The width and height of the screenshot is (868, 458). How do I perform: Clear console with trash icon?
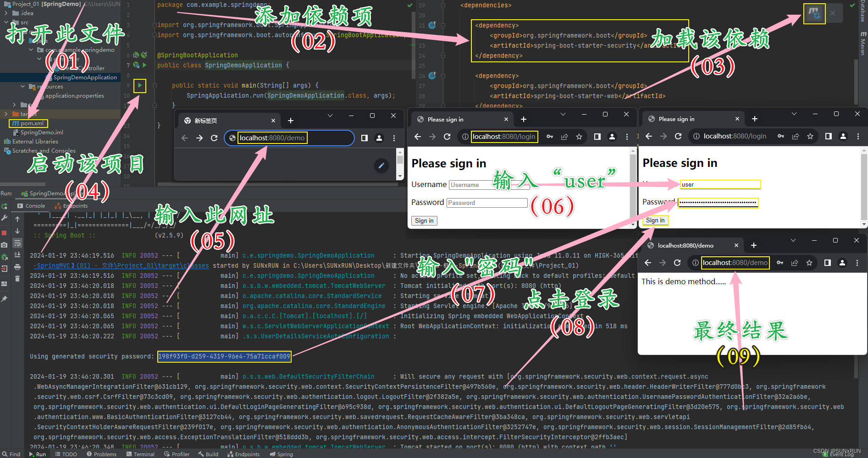[x=17, y=279]
